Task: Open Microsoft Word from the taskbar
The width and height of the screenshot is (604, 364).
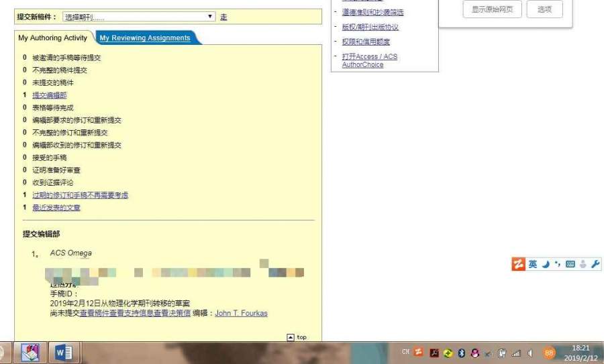Action: pos(64,353)
